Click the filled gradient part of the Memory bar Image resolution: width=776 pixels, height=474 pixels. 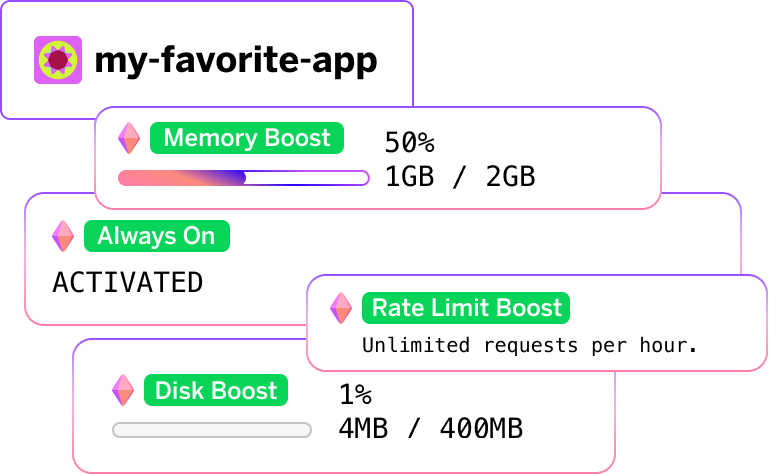tap(180, 178)
